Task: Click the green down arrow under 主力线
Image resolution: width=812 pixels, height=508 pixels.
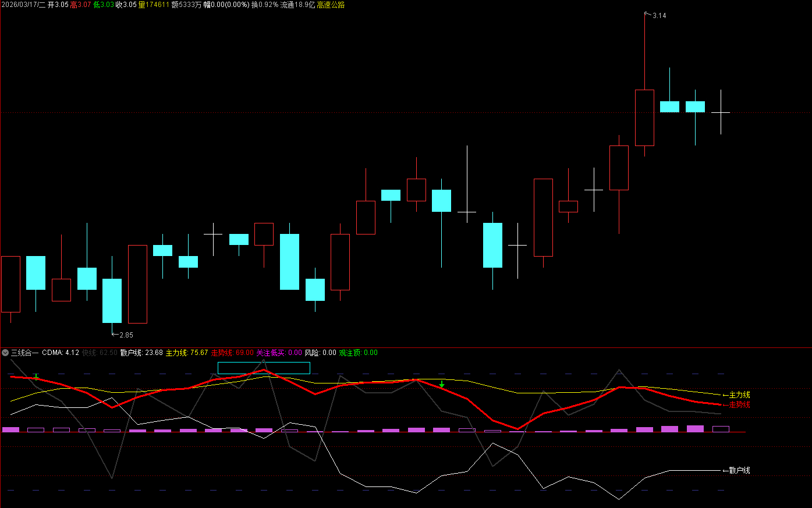Action: [x=442, y=384]
